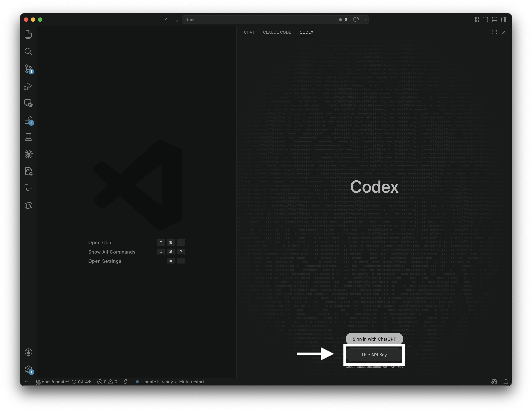The height and width of the screenshot is (412, 532).
Task: Open the Explorer view in the activity bar
Action: click(x=28, y=34)
